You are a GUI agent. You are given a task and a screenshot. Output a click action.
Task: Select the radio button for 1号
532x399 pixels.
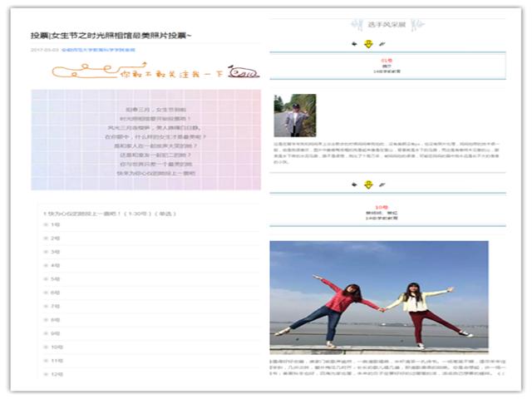coord(46,224)
